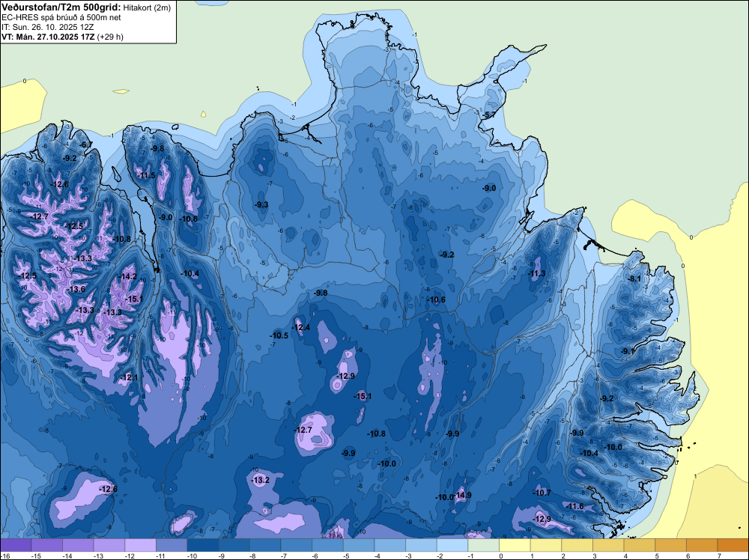
Task: Click the legend swatch between -13 and -12
Action: [x=109, y=545]
